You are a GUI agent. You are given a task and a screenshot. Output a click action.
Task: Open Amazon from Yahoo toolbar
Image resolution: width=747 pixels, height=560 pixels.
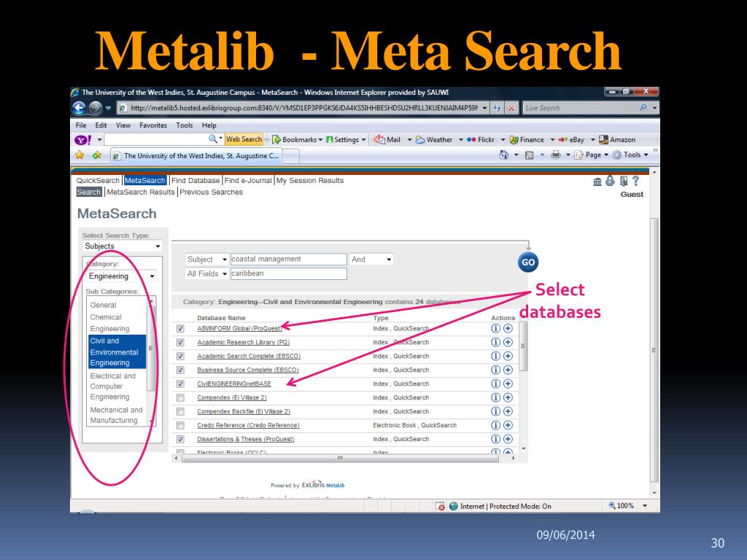[617, 139]
